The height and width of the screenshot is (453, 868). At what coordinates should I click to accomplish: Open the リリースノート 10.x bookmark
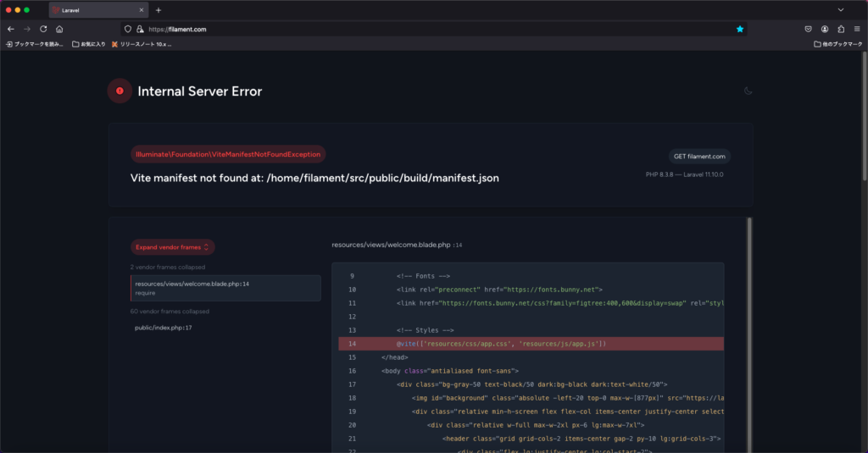(x=142, y=44)
